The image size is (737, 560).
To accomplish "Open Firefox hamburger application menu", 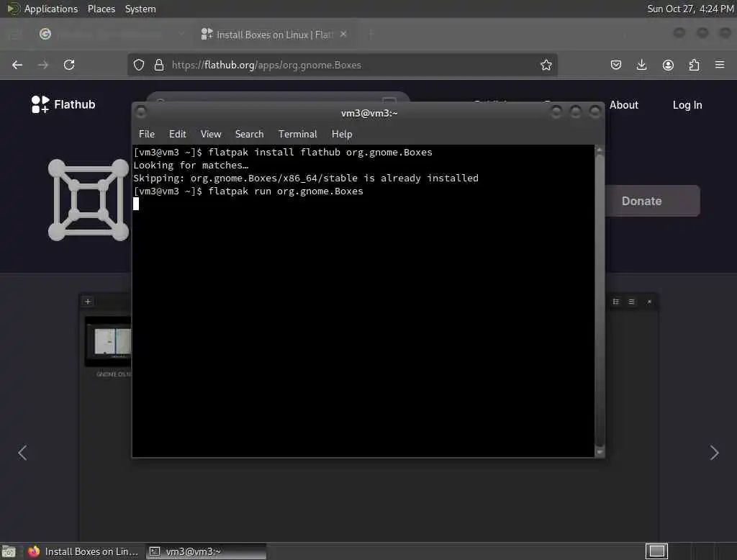I will (x=720, y=64).
